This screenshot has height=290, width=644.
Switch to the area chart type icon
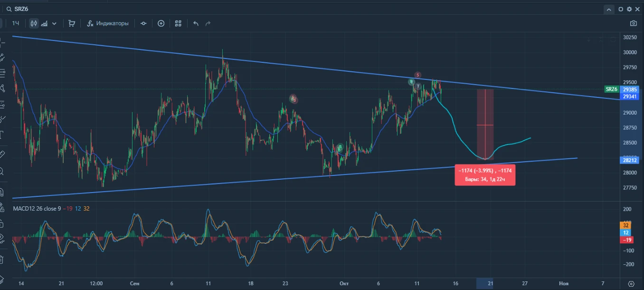[x=45, y=23]
